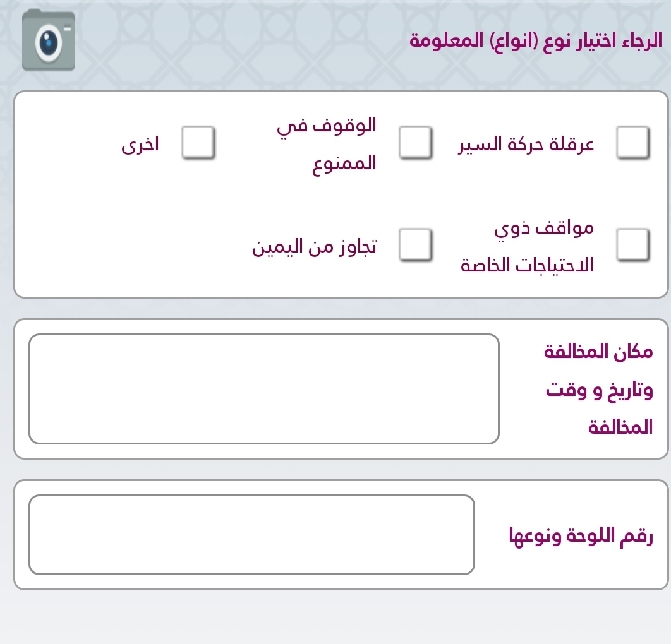
Task: Select the مواقف ذوي الاحتياجات الخاصة checkbox
Action: [x=633, y=245]
